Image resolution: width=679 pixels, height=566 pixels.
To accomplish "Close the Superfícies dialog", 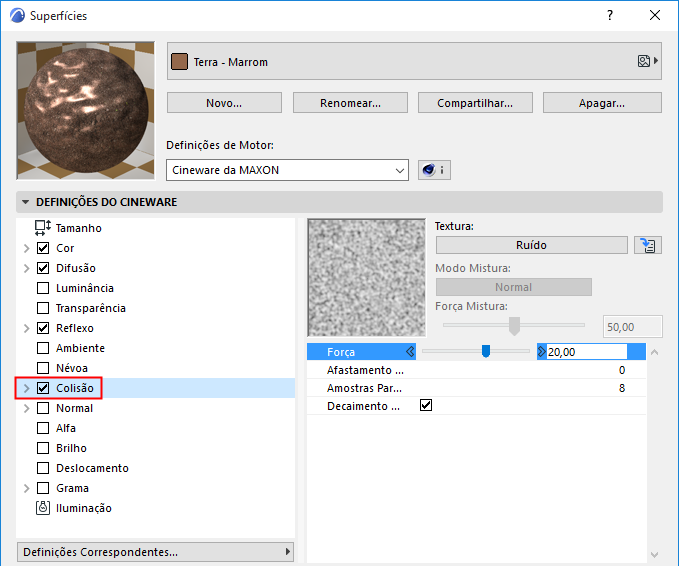I will click(x=655, y=16).
